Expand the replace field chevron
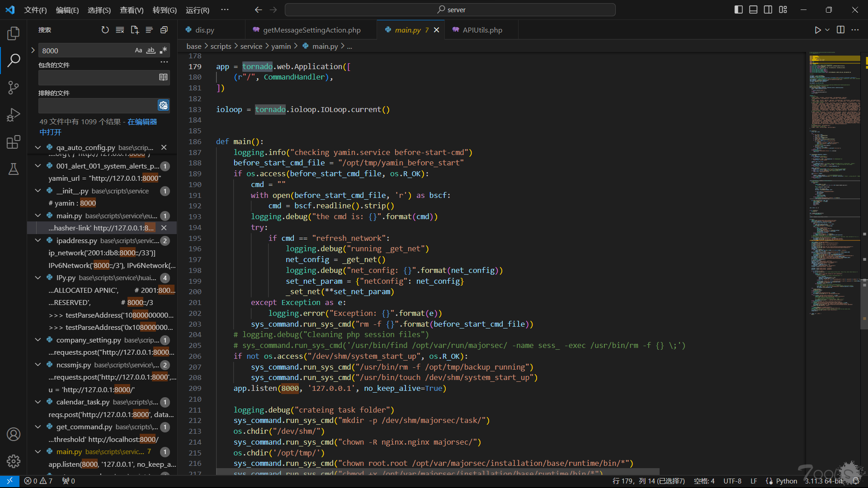Screen dimensions: 868x488 (x=33, y=51)
